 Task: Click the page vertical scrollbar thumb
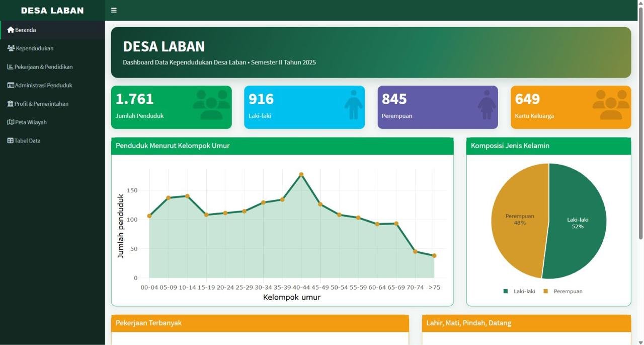(640, 122)
